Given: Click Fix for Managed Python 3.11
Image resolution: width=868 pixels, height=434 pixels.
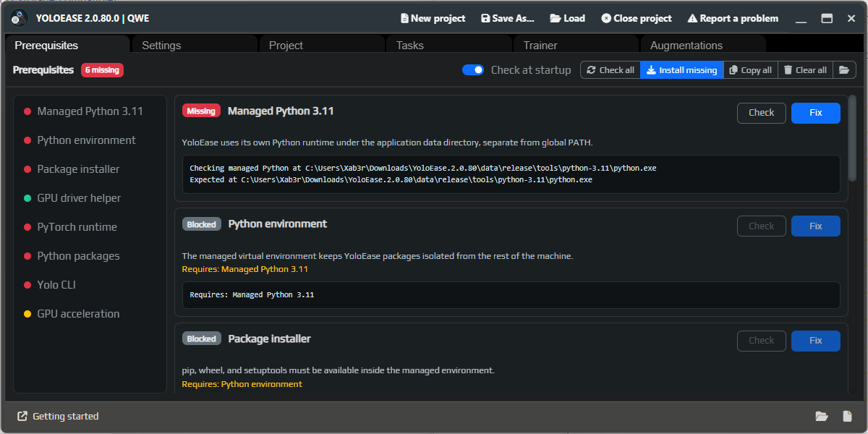Looking at the screenshot, I should [816, 113].
